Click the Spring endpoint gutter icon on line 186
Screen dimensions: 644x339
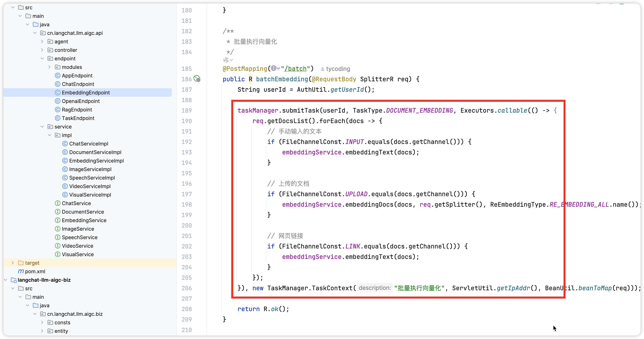point(197,79)
